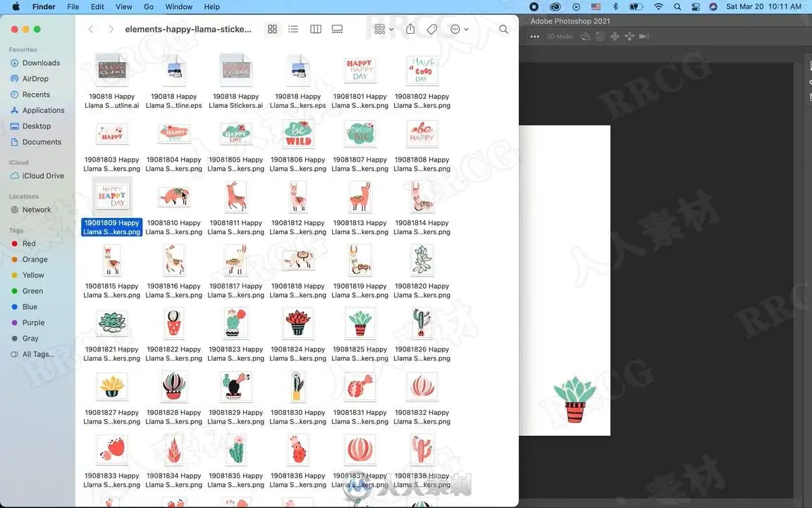Select the Yellow tag in sidebar

(x=28, y=275)
